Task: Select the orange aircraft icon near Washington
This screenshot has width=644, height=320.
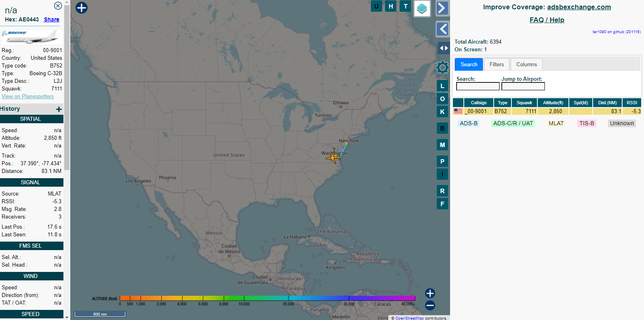Action: [333, 158]
